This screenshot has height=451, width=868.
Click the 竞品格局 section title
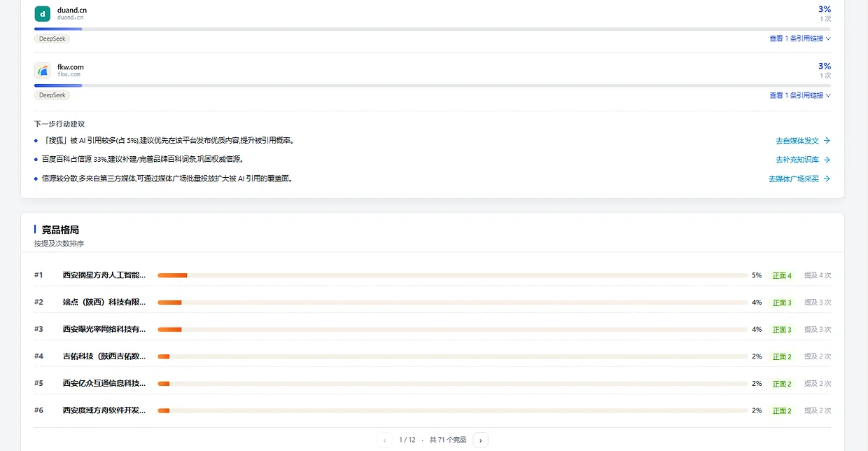[60, 230]
